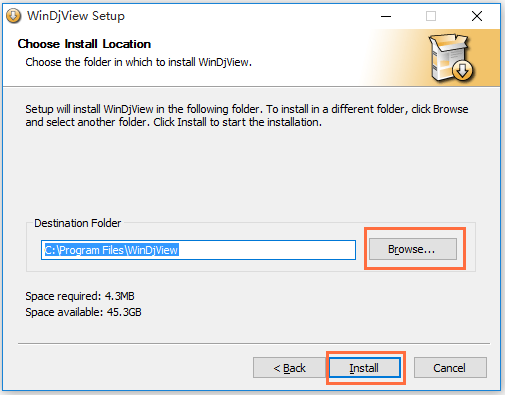Go to previous step with Back button
This screenshot has width=505, height=395.
click(x=289, y=368)
